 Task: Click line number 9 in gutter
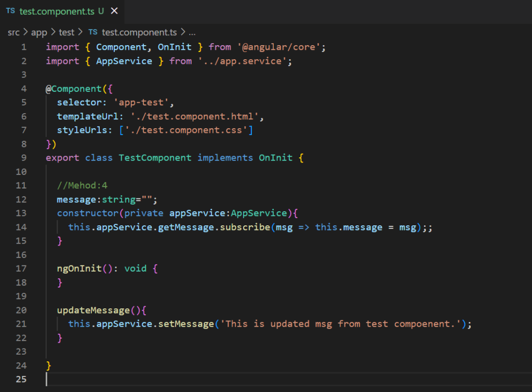click(24, 158)
